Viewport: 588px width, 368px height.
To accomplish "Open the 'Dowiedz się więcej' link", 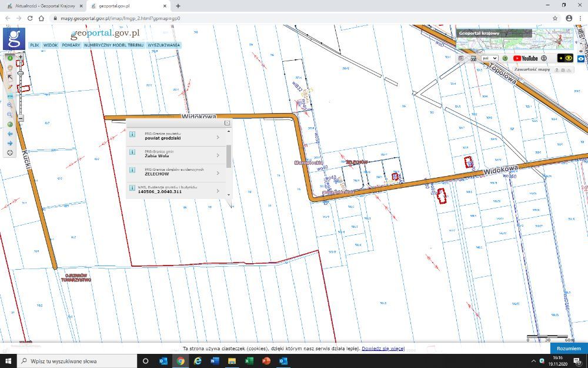I will [383, 349].
